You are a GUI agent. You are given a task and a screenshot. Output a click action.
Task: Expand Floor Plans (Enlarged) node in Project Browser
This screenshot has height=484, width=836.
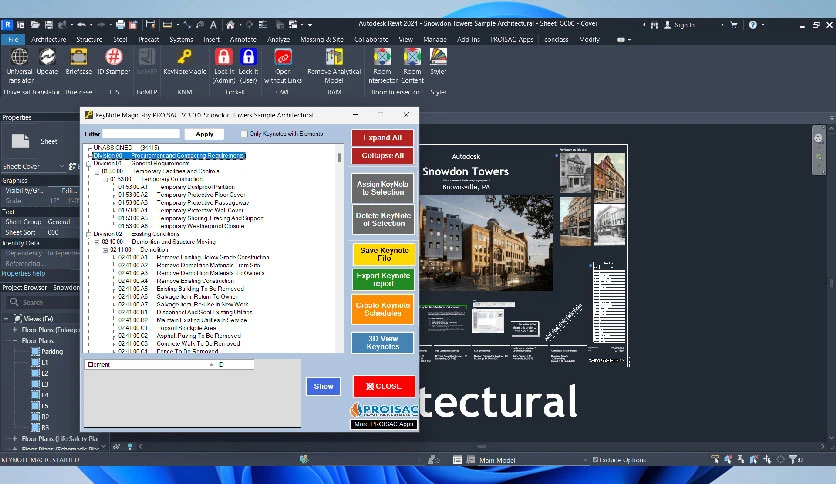15,330
